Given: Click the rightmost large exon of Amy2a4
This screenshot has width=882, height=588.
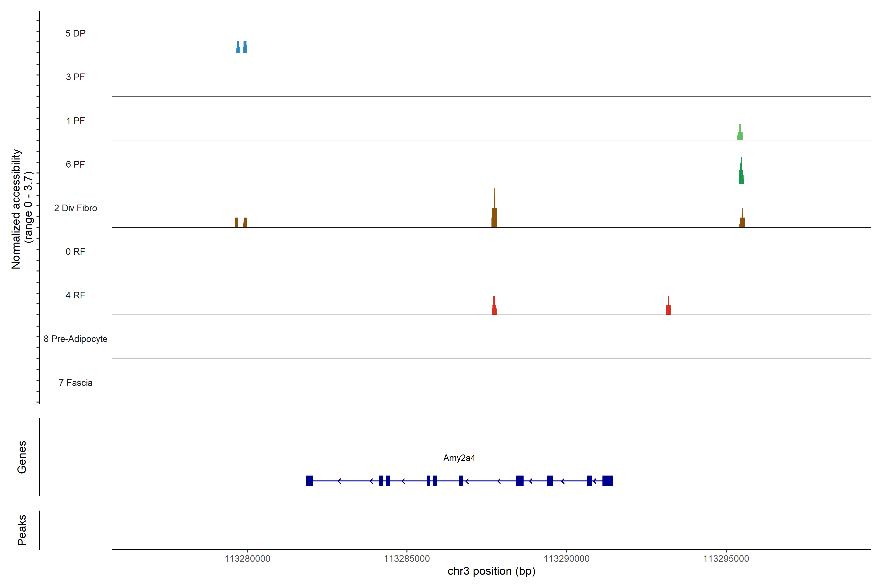Looking at the screenshot, I should [x=608, y=481].
